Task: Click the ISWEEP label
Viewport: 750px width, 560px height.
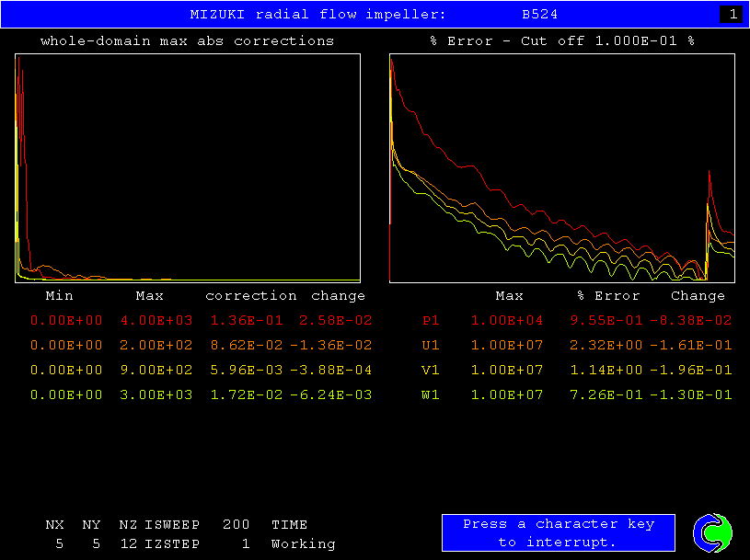Action: 172,525
